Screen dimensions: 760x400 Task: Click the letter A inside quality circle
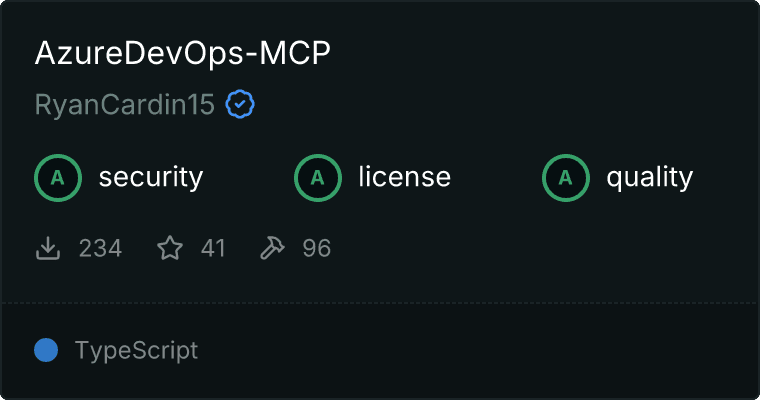566,178
